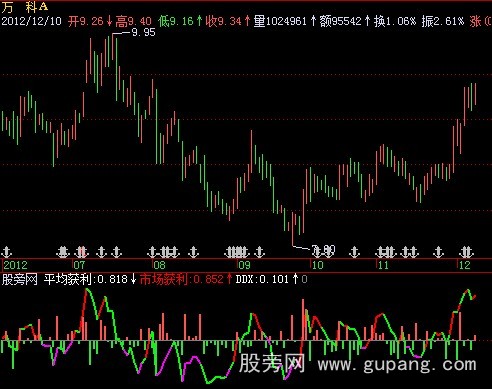Select the 万科A stock title
The image size is (492, 389).
(25, 7)
